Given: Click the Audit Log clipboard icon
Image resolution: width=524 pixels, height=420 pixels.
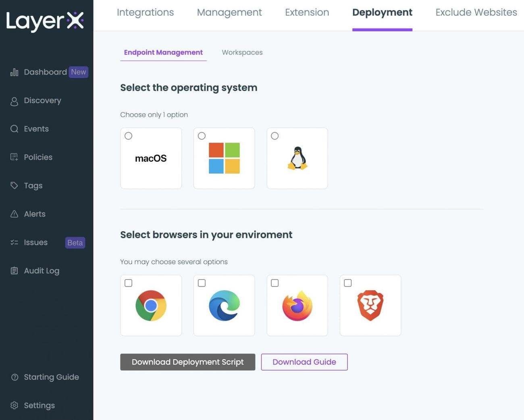Looking at the screenshot, I should pyautogui.click(x=15, y=271).
